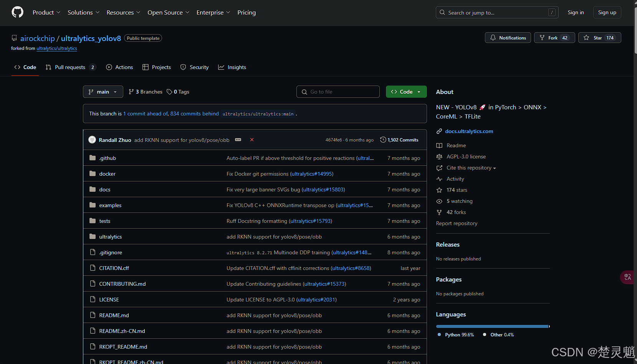Click the watching eye icon
This screenshot has height=364, width=637.
click(439, 201)
